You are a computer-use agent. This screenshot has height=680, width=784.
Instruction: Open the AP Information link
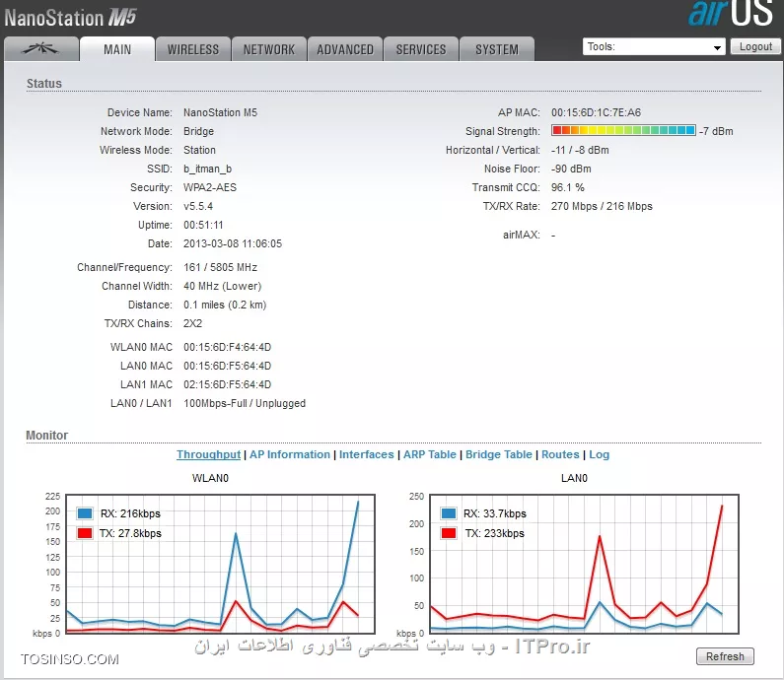(x=290, y=454)
